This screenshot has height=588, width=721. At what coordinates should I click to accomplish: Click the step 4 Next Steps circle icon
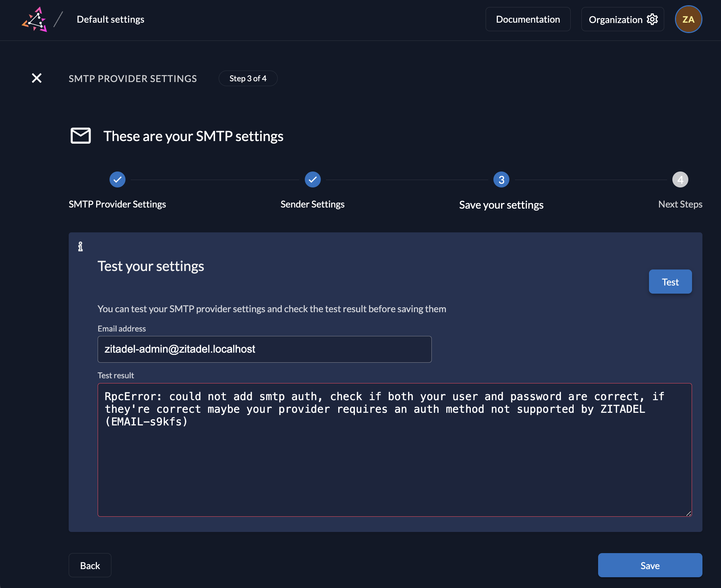click(x=680, y=180)
